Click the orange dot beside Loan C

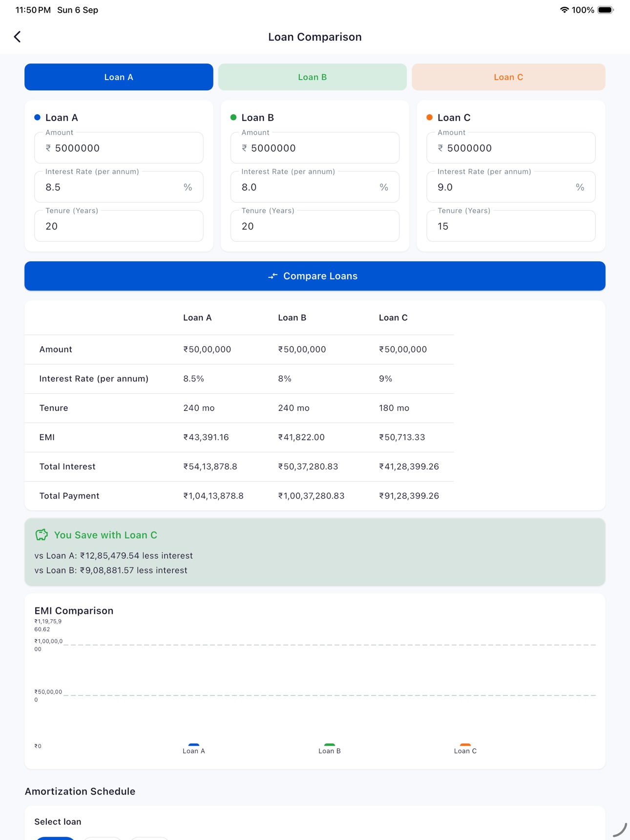[430, 117]
